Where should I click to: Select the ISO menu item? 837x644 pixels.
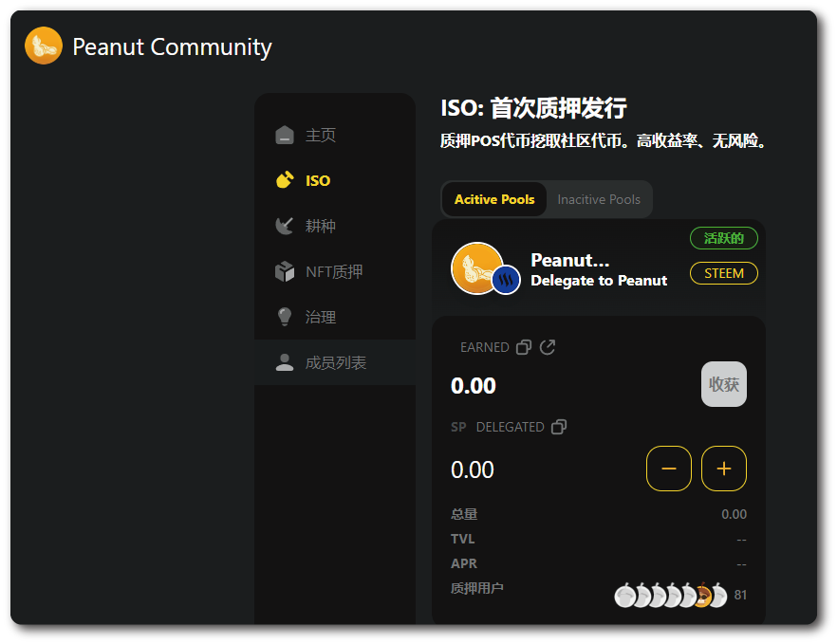(335, 180)
